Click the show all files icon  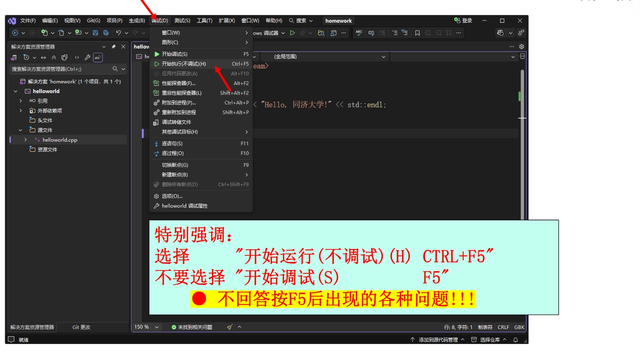click(x=64, y=58)
